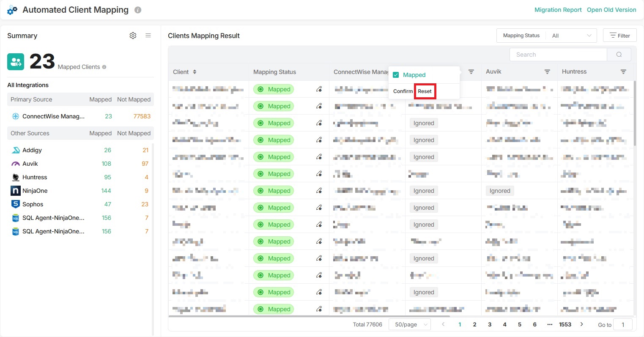Viewport: 644px width, 337px height.
Task: Click the NinjaOne integration icon
Action: point(15,191)
